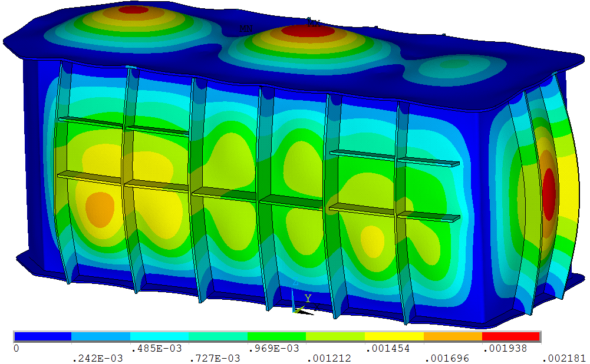Screen dimensions: 590x364
Task: Click the legend value '.485E-03'
Action: (156, 349)
